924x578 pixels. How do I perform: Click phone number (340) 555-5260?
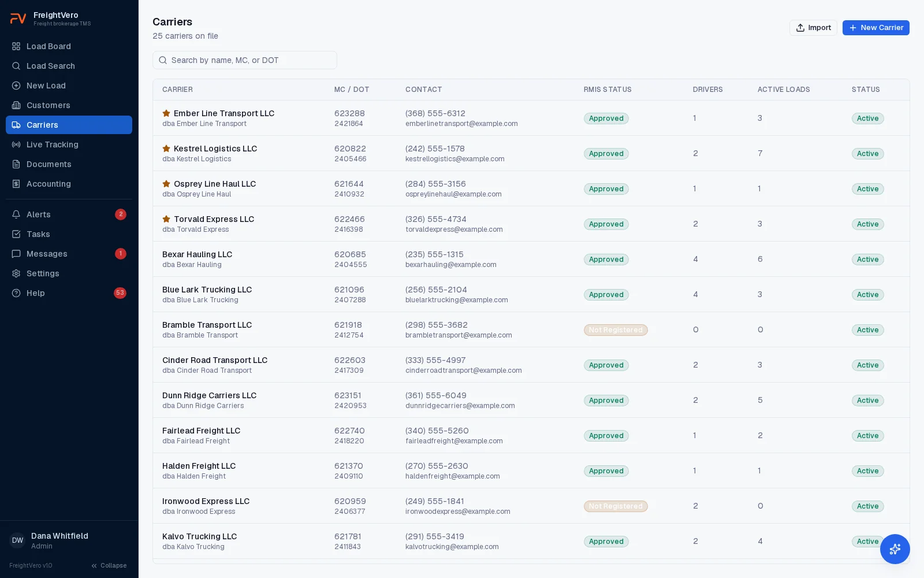click(437, 431)
